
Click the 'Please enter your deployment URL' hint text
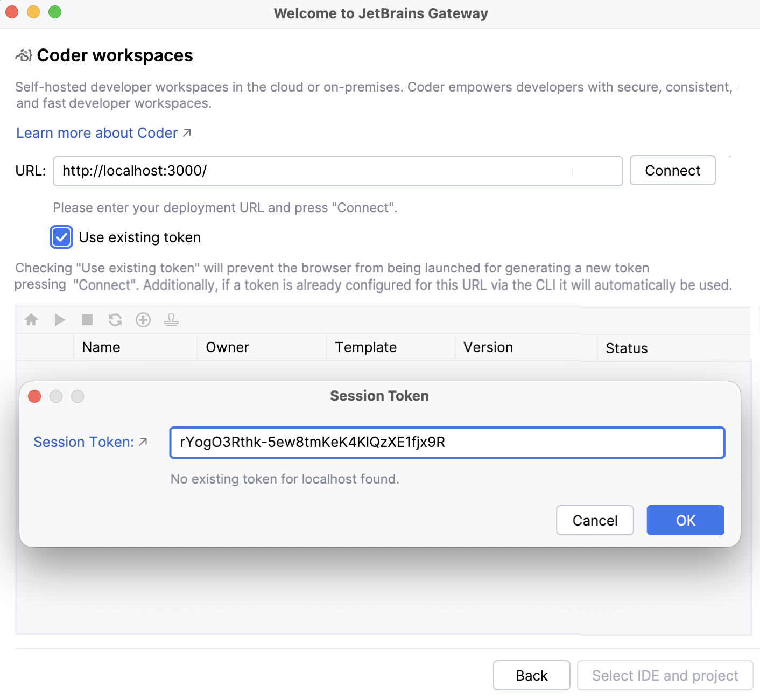225,208
